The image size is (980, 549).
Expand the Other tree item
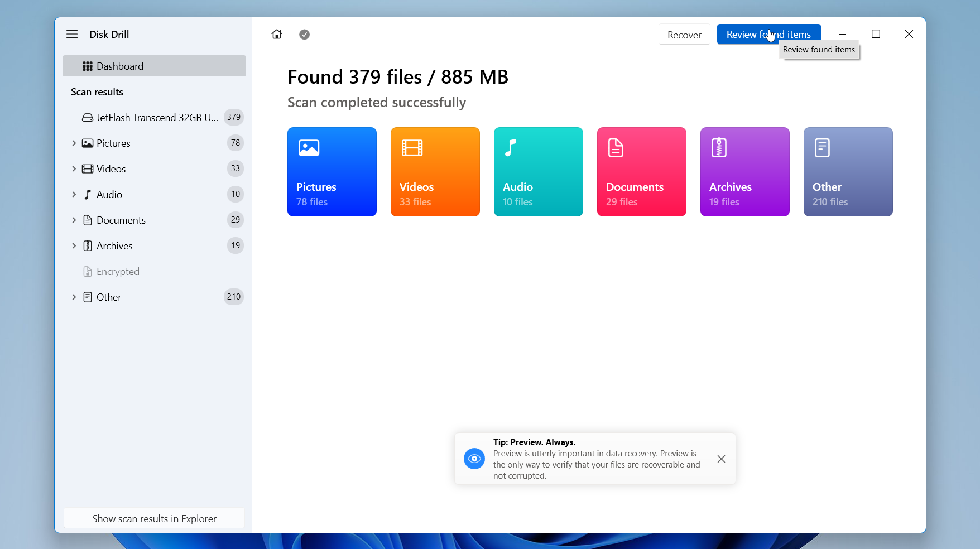coord(74,297)
